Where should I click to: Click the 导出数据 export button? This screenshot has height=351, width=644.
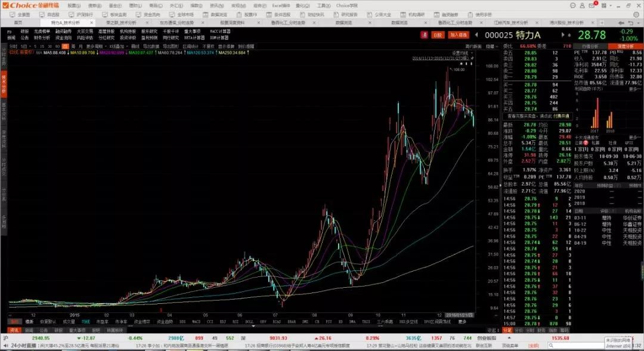tap(150, 47)
